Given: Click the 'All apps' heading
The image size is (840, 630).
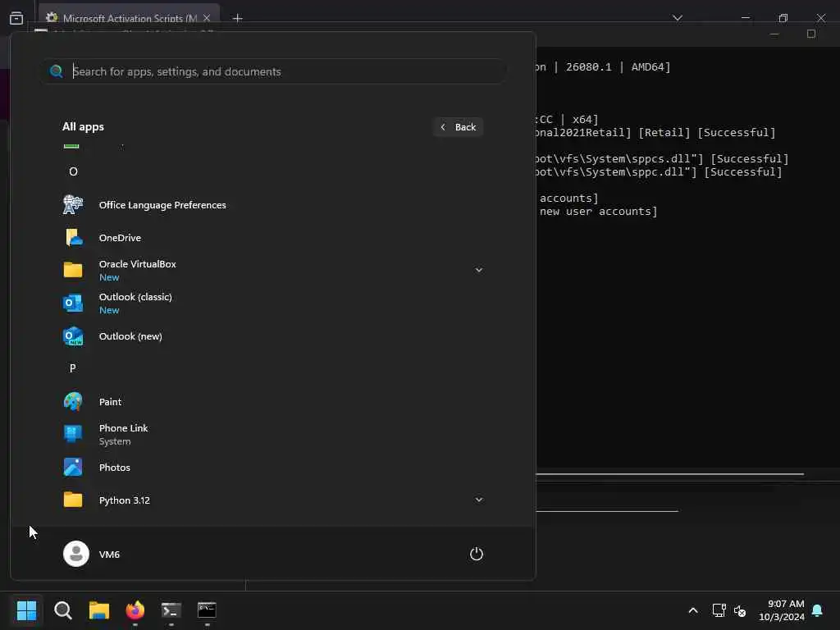Looking at the screenshot, I should point(83,127).
